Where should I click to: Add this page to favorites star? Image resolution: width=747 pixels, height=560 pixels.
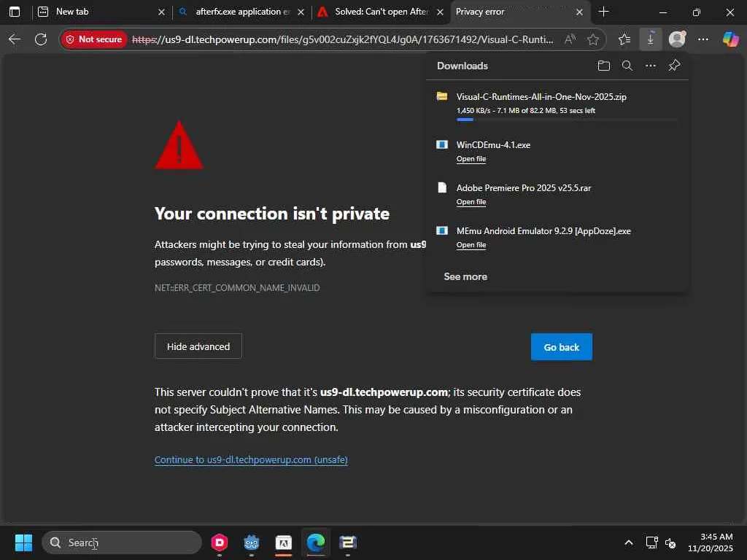point(592,39)
